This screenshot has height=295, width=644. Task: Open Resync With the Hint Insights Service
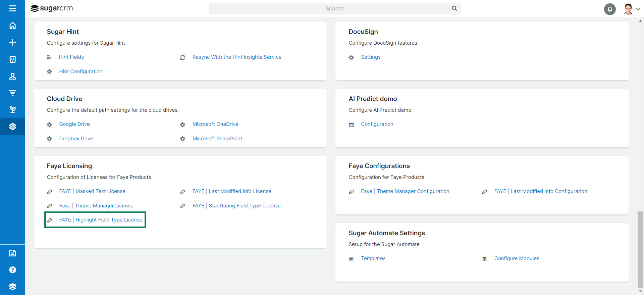(237, 57)
